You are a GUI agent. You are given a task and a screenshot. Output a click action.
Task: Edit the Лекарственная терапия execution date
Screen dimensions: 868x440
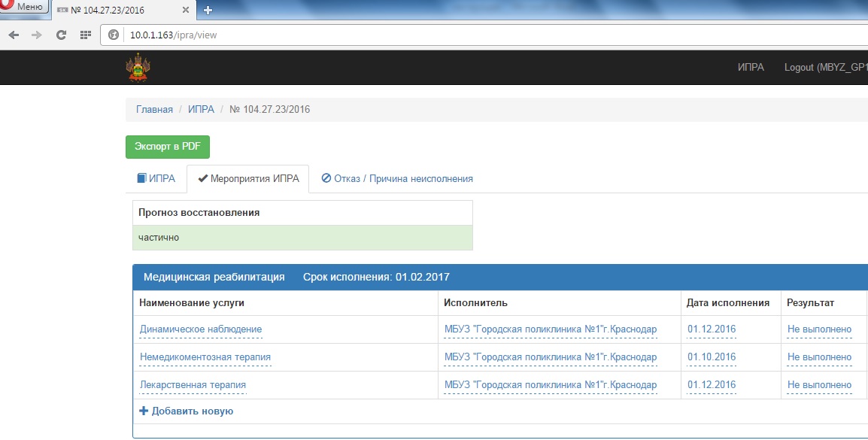(x=711, y=385)
